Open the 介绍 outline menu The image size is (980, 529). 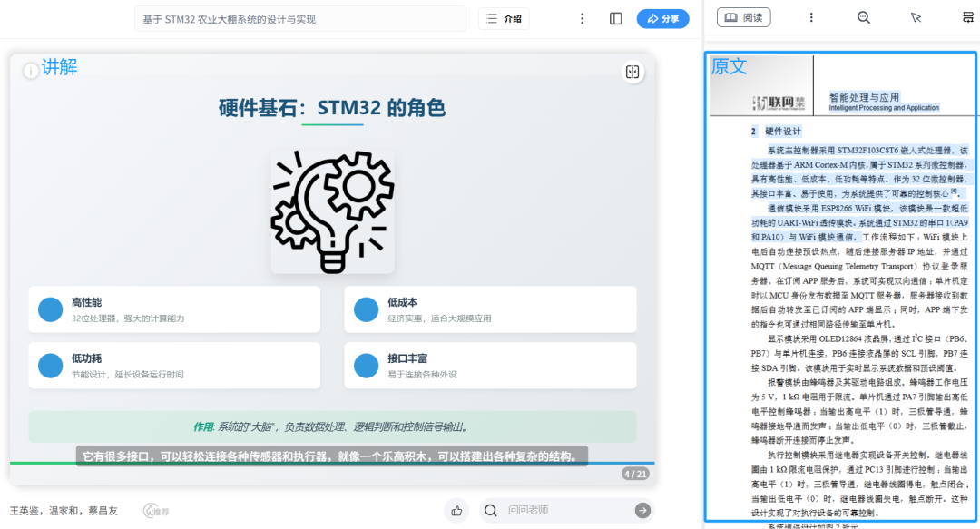504,19
